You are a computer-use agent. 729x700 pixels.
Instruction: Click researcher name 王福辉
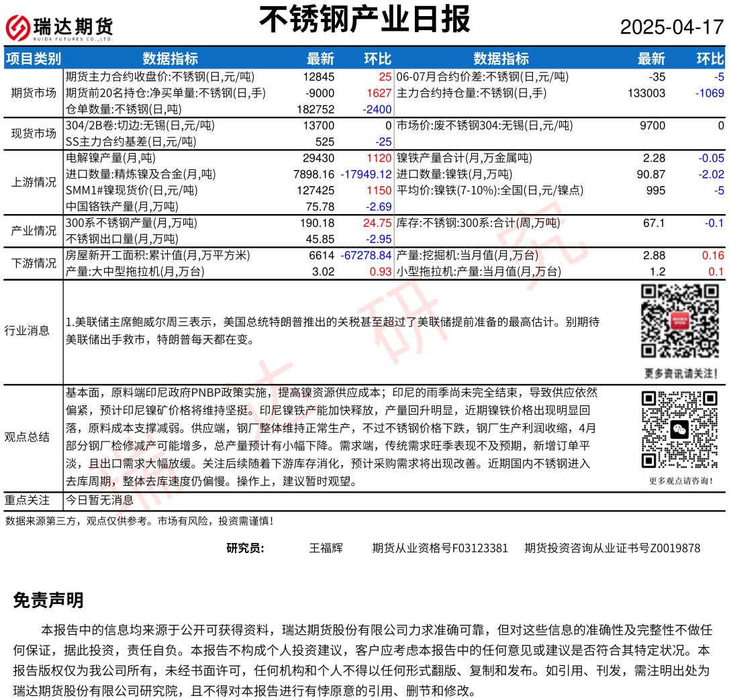click(326, 548)
